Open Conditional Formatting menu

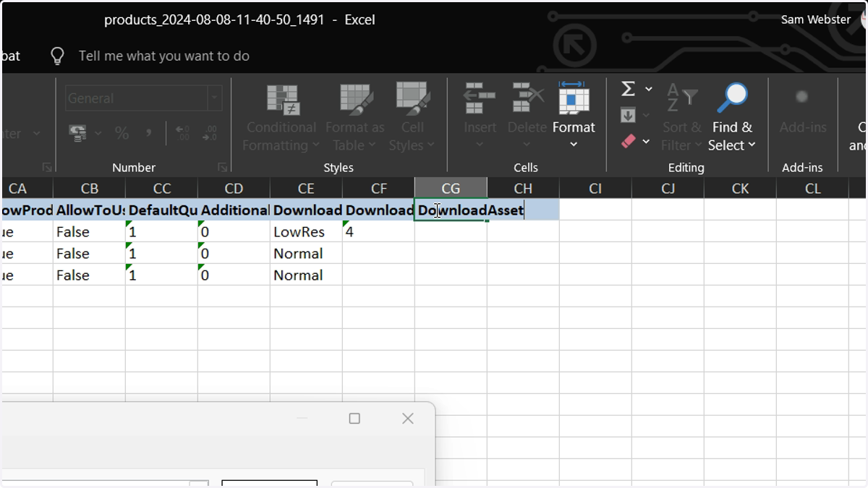[x=281, y=117]
